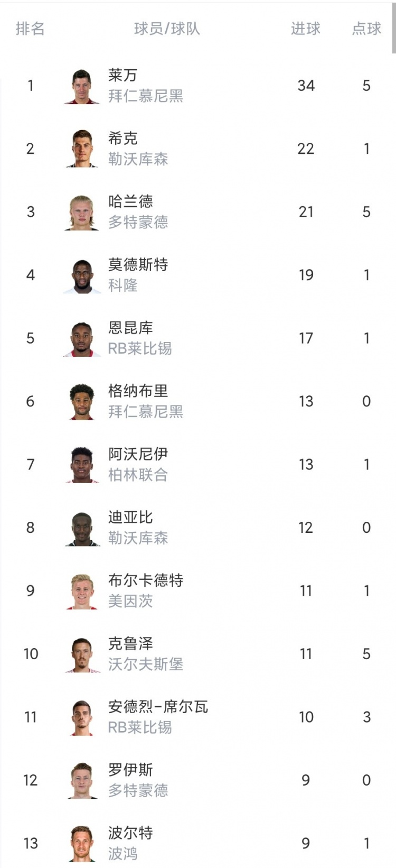Open player name link 布尔卡德特
This screenshot has height=868, width=396.
(x=146, y=580)
